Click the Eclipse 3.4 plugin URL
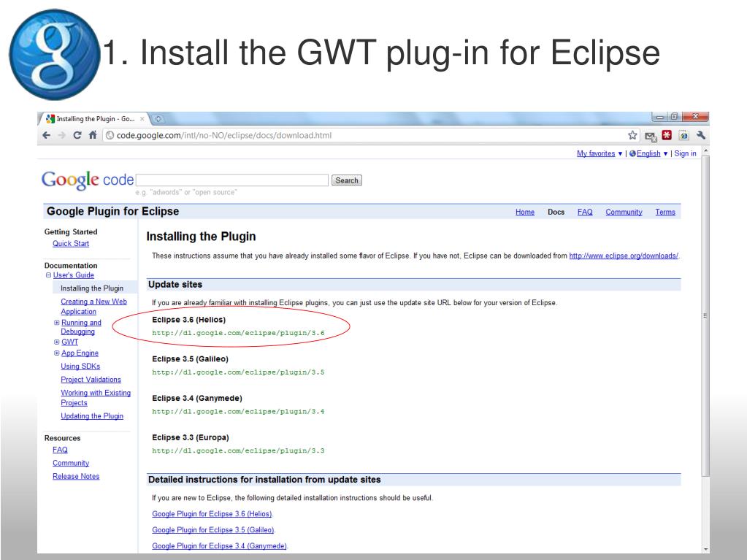 (x=238, y=412)
